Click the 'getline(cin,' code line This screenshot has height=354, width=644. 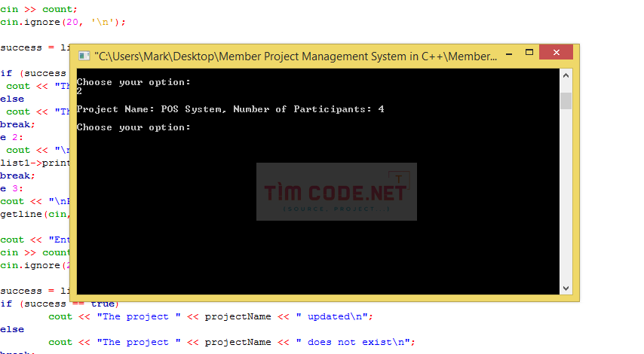click(35, 214)
